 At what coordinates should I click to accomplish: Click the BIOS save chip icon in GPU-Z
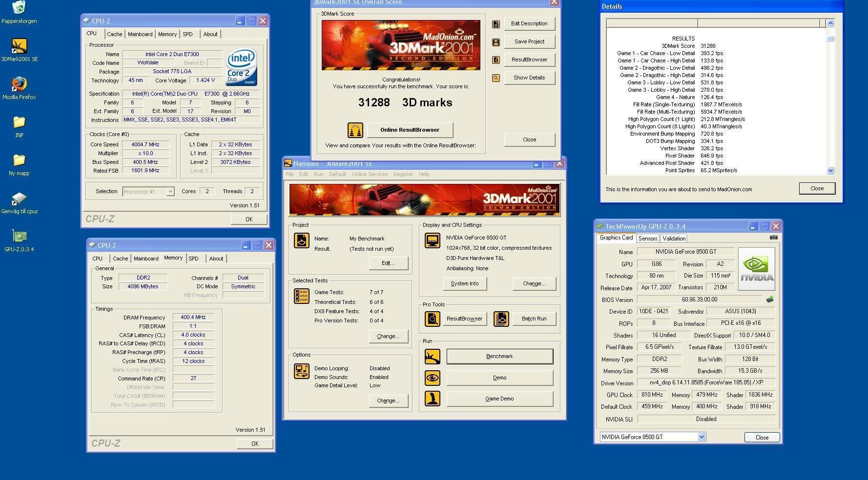point(770,300)
